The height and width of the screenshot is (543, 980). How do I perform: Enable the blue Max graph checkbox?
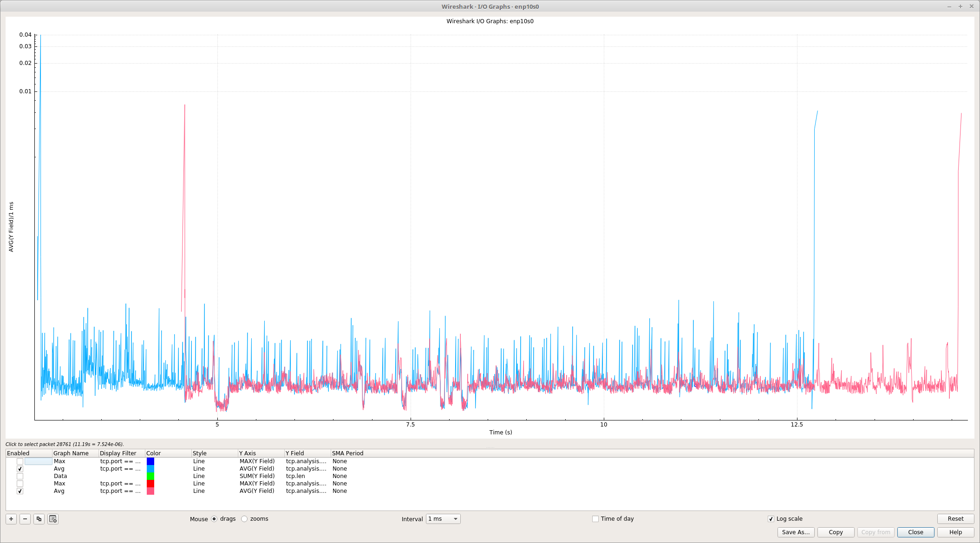pos(20,461)
